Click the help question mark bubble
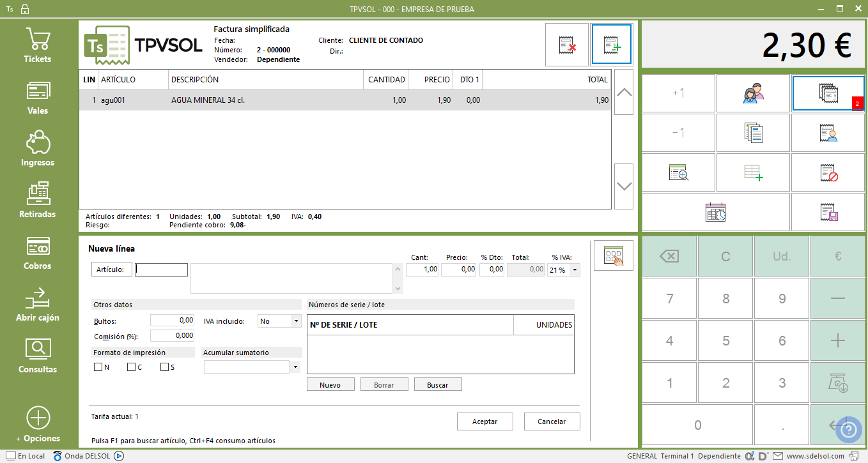The height and width of the screenshot is (463, 868). point(849,430)
